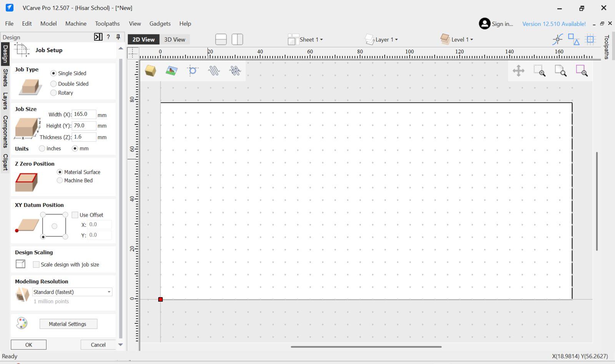This screenshot has height=364, width=615.
Task: Open the Toolpaths menu
Action: point(107,23)
